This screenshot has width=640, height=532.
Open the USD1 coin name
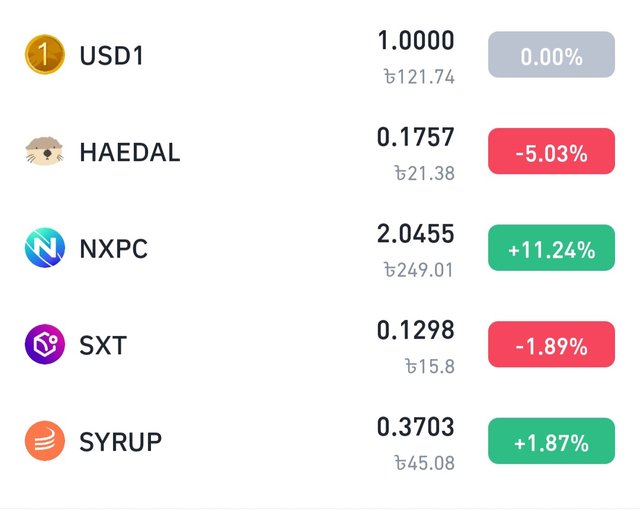[x=111, y=56]
